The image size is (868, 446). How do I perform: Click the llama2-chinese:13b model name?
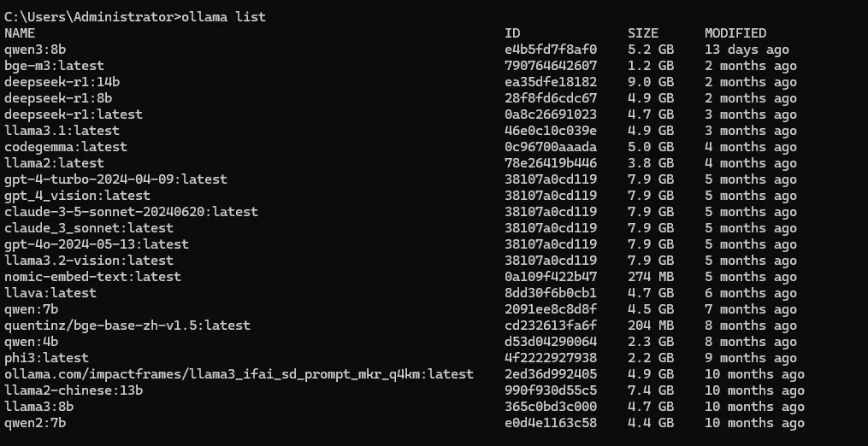74,390
